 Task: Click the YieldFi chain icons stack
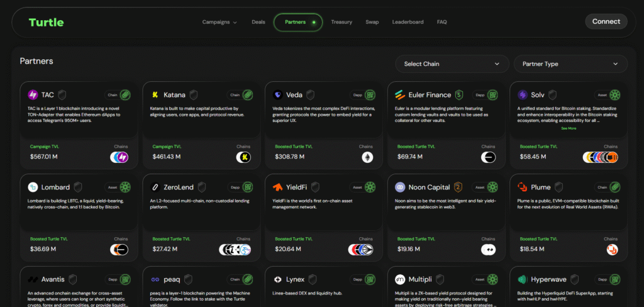pyautogui.click(x=360, y=250)
